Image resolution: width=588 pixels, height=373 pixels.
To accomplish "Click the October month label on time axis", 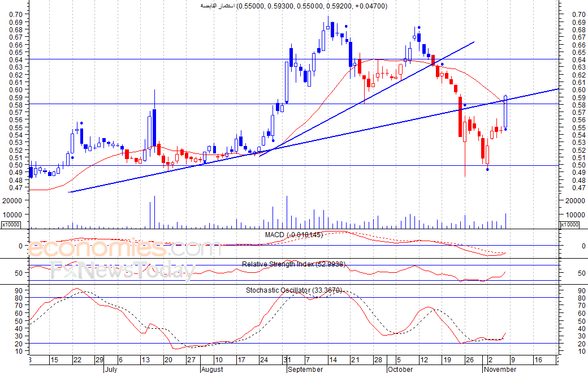I will click(x=400, y=369).
